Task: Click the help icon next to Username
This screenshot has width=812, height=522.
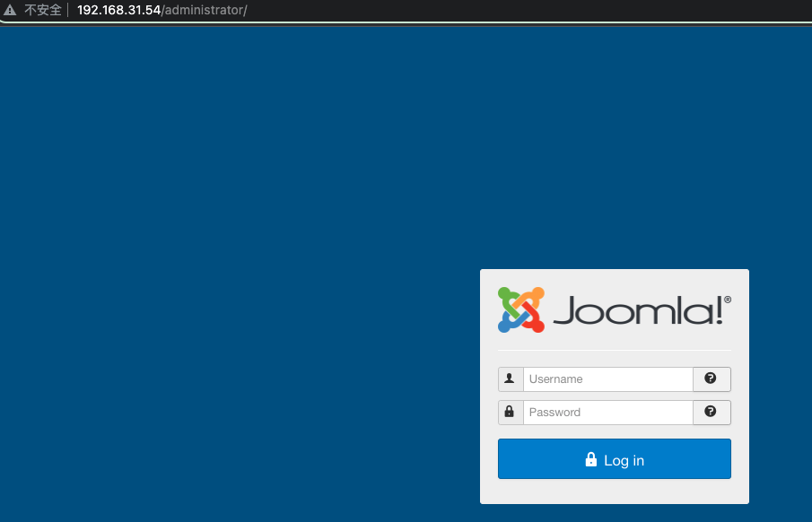Action: point(711,378)
